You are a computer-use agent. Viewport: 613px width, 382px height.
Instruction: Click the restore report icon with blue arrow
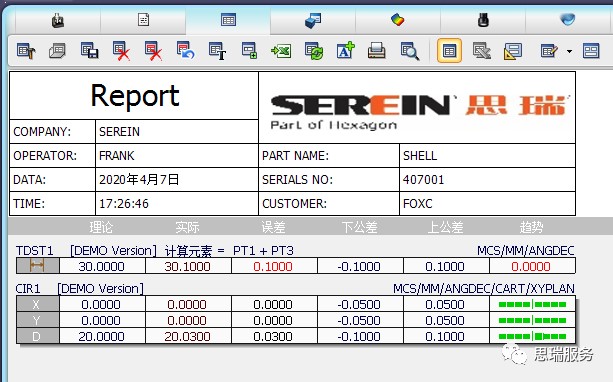pos(185,50)
